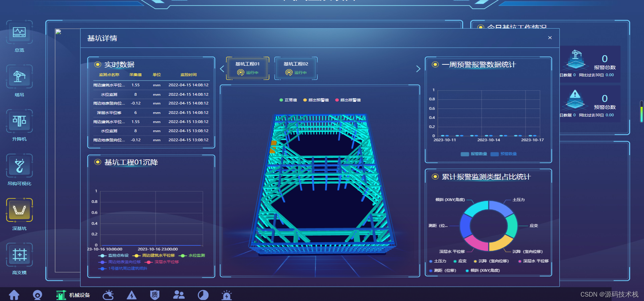Toggle the 1号基坑周边建筑倾斜 series legend
The width and height of the screenshot is (644, 301).
tap(123, 269)
